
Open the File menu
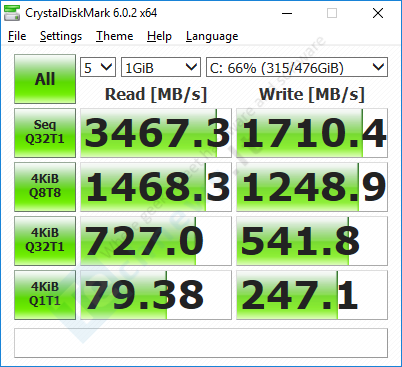click(x=17, y=36)
